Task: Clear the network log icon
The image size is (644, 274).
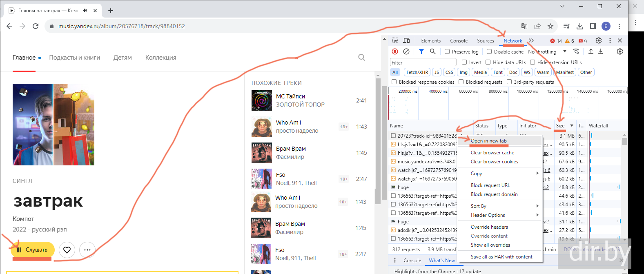Action: 406,51
